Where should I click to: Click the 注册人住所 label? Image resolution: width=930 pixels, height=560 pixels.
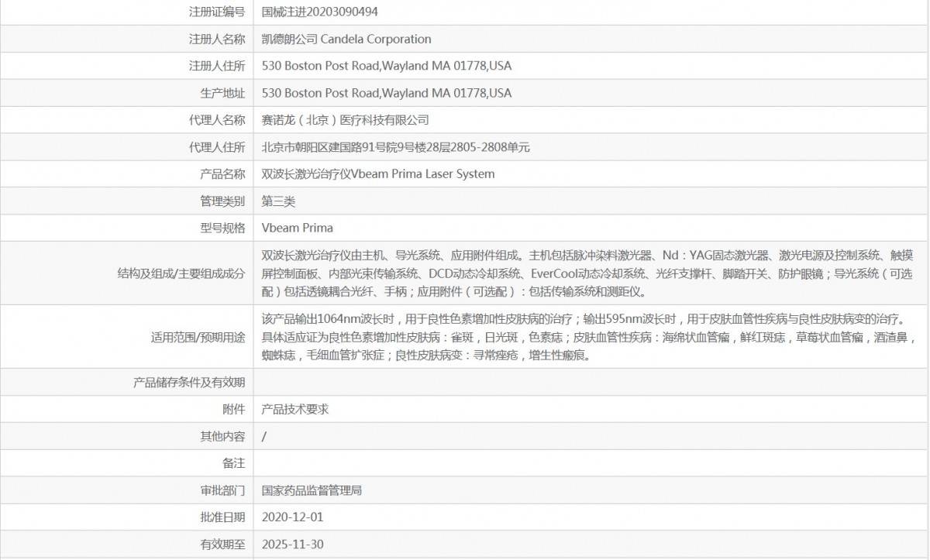pos(217,66)
